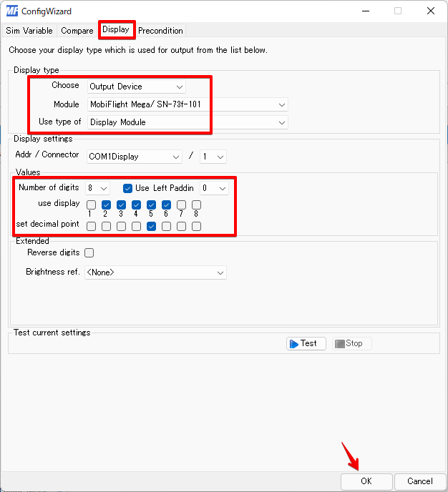Click the Test button

coord(306,343)
